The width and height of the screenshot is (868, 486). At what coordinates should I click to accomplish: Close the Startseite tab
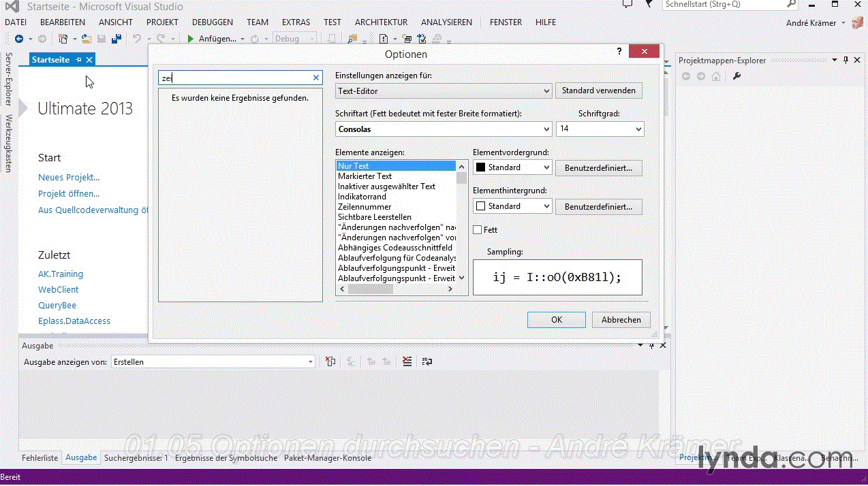(89, 60)
